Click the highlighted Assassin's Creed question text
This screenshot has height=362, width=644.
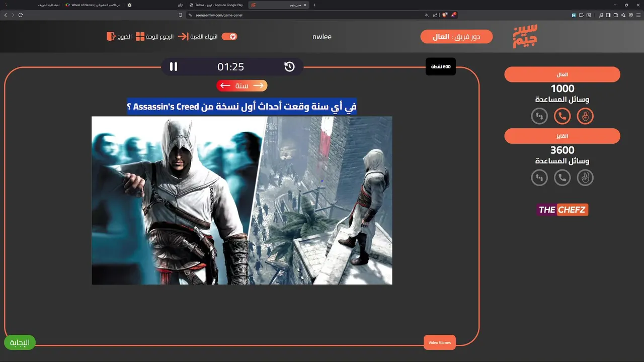[x=242, y=107]
